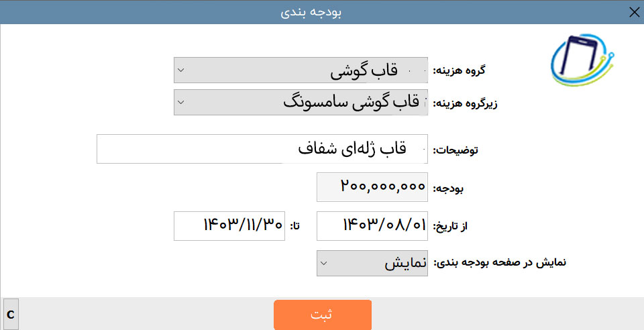Viewport: 644px width, 330px height.
Task: Close the بودجه بندی dialog window
Action: pyautogui.click(x=634, y=12)
